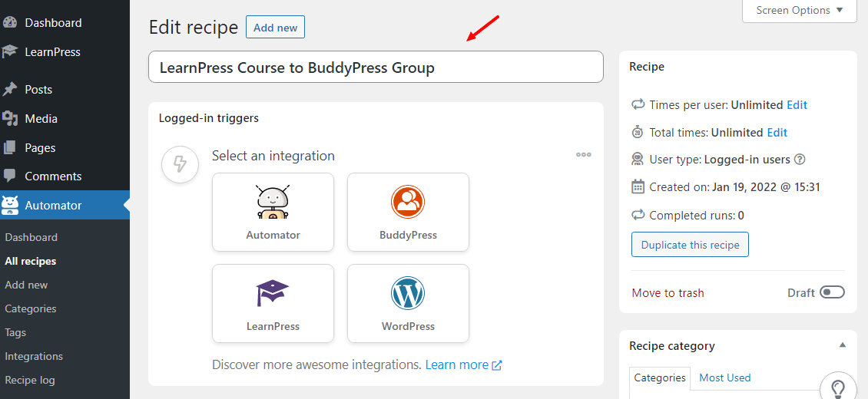The height and width of the screenshot is (399, 868).
Task: Click the Posts pushpin icon
Action: 10,90
